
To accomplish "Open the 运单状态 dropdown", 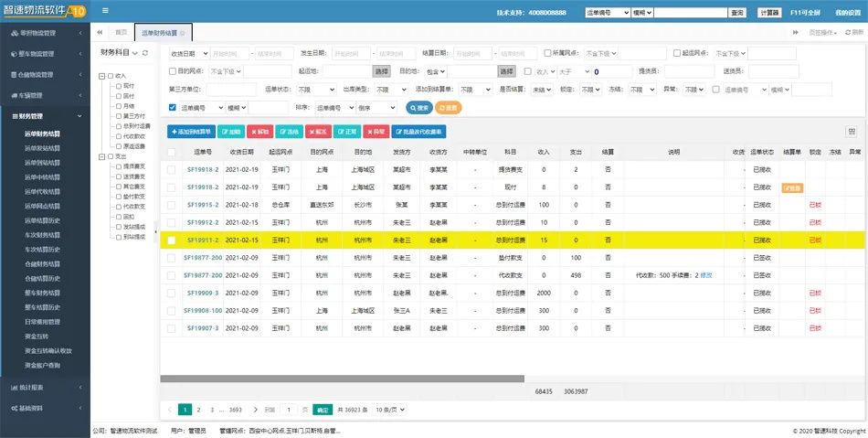I will pos(316,89).
